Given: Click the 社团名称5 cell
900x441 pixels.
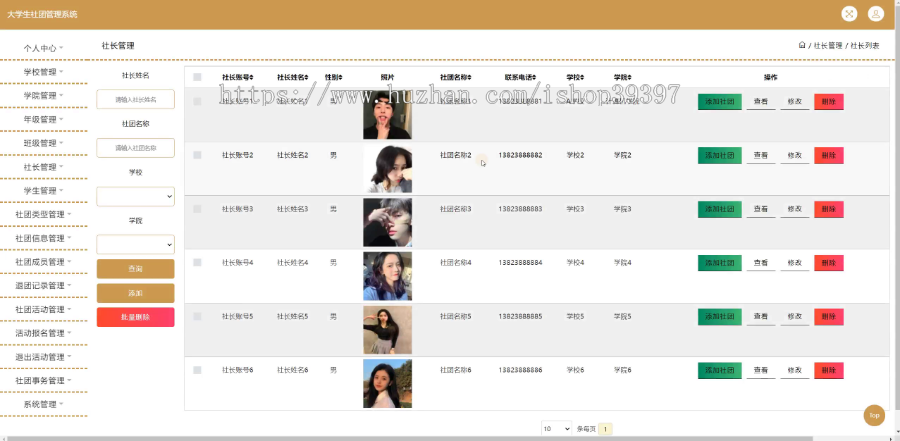Looking at the screenshot, I should (456, 317).
